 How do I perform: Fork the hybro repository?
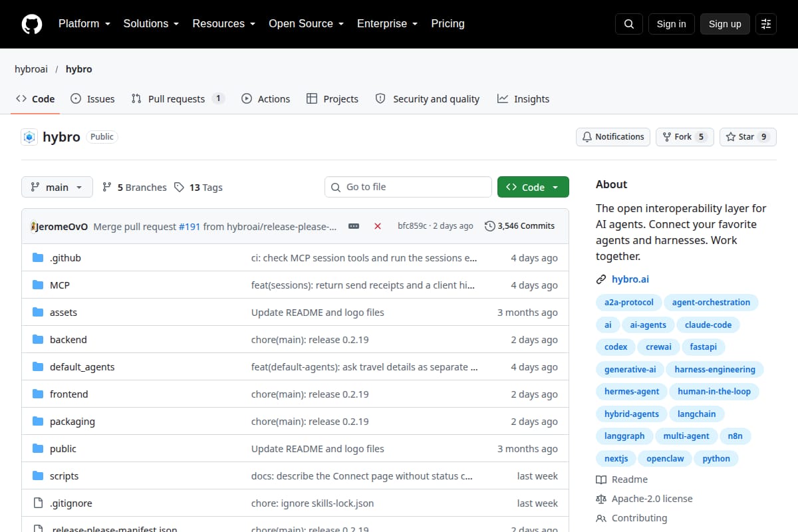click(x=685, y=137)
